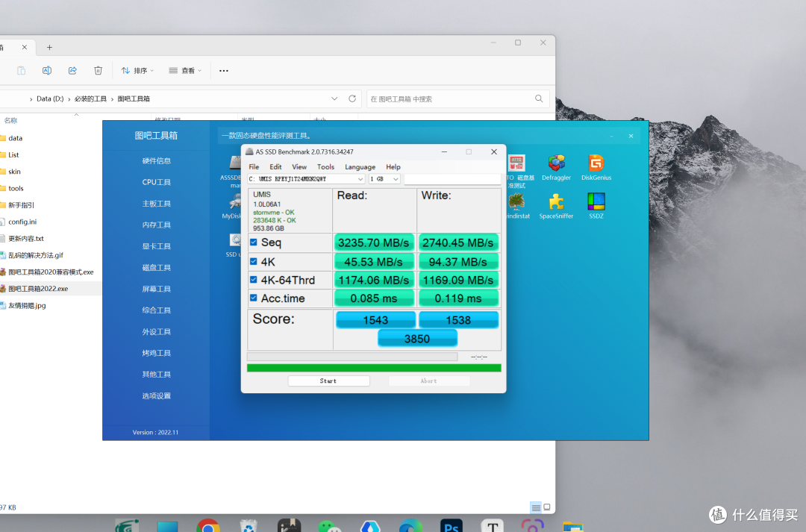Screen dimensions: 806x532
Task: Close the current Explorer tab
Action: coord(24,47)
